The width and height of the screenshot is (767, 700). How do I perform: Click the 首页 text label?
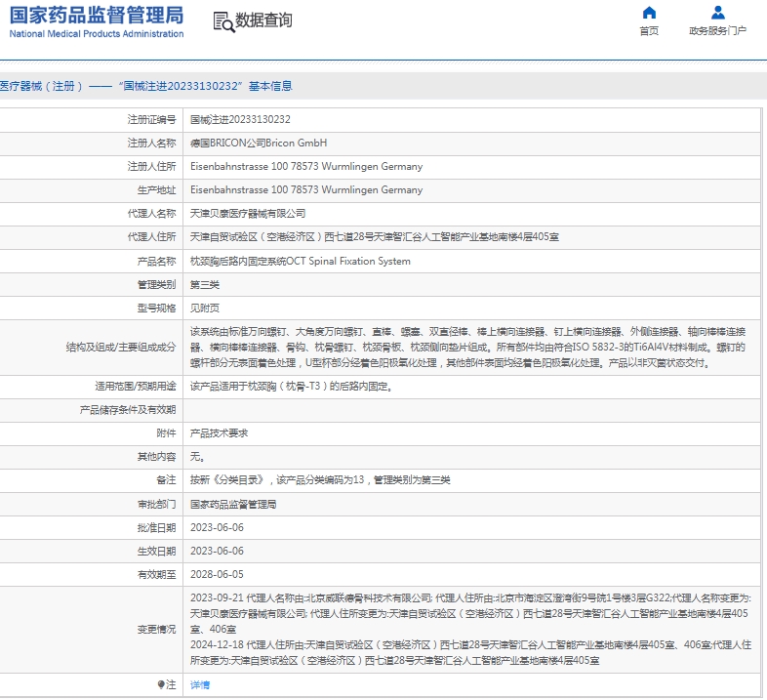pos(649,31)
